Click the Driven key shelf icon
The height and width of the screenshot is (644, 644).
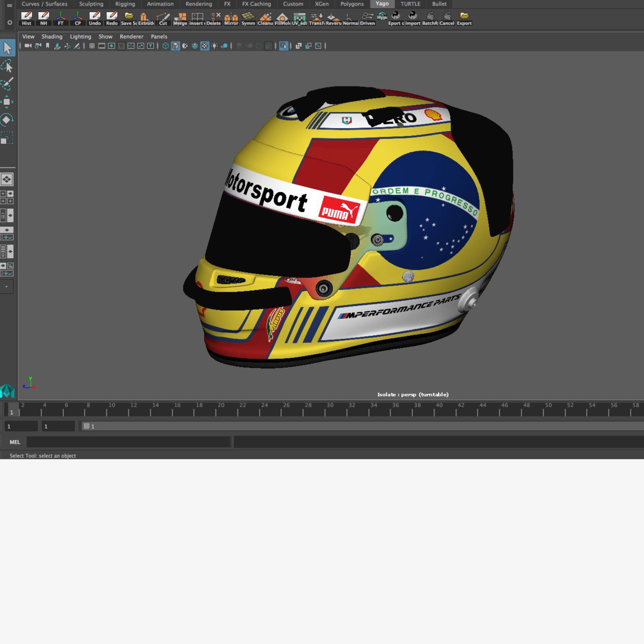coord(368,19)
